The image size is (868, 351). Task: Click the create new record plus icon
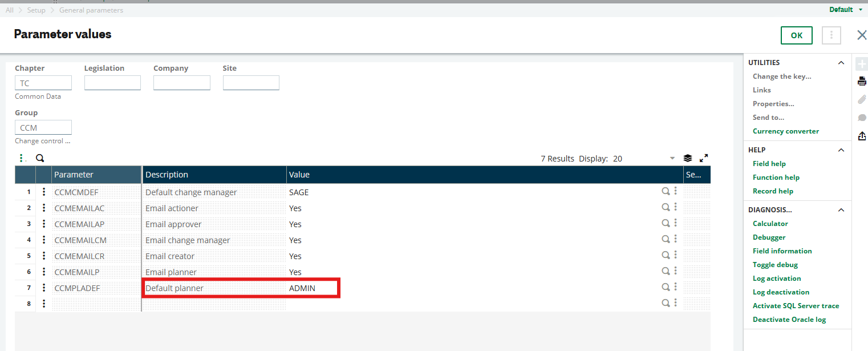[861, 63]
